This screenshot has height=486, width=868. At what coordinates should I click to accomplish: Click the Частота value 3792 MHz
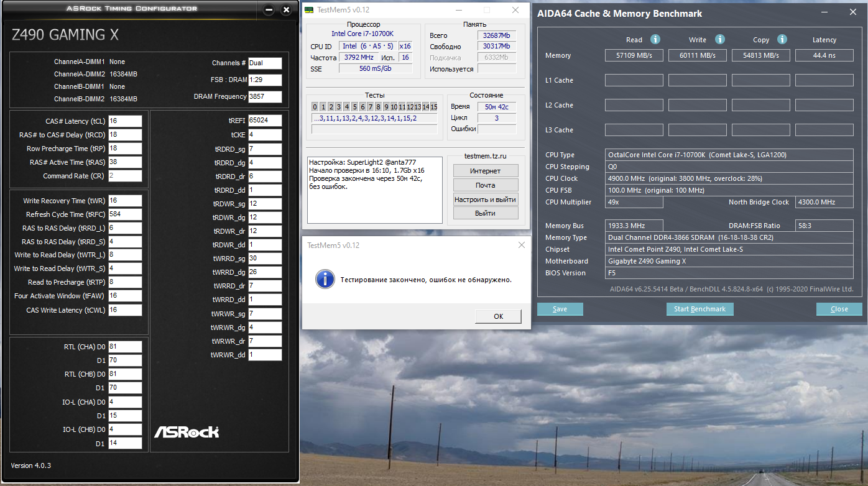[x=359, y=57]
